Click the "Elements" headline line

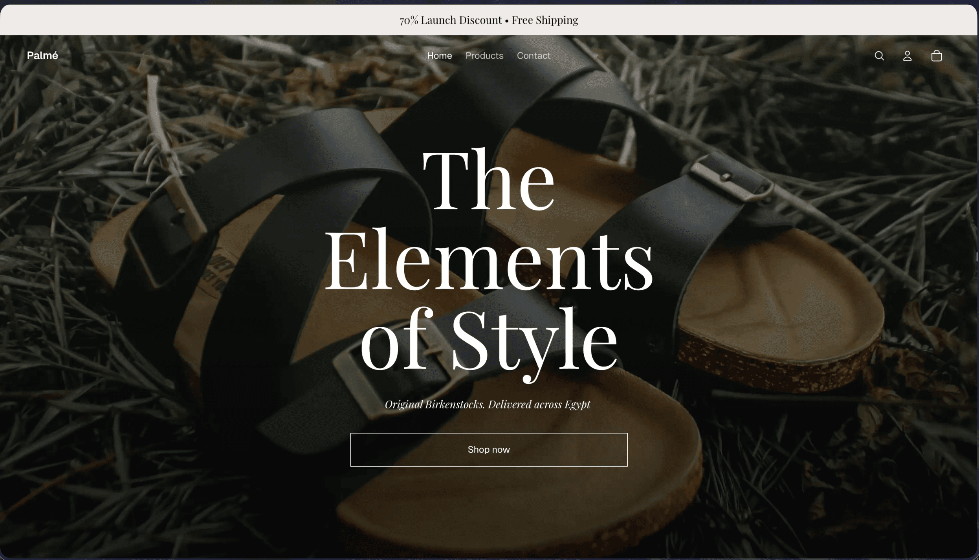489,259
